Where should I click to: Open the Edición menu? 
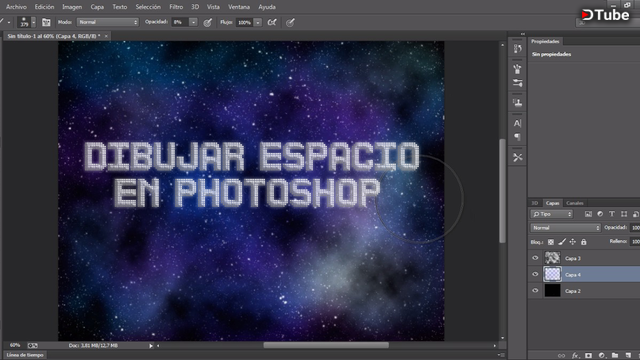pos(44,7)
